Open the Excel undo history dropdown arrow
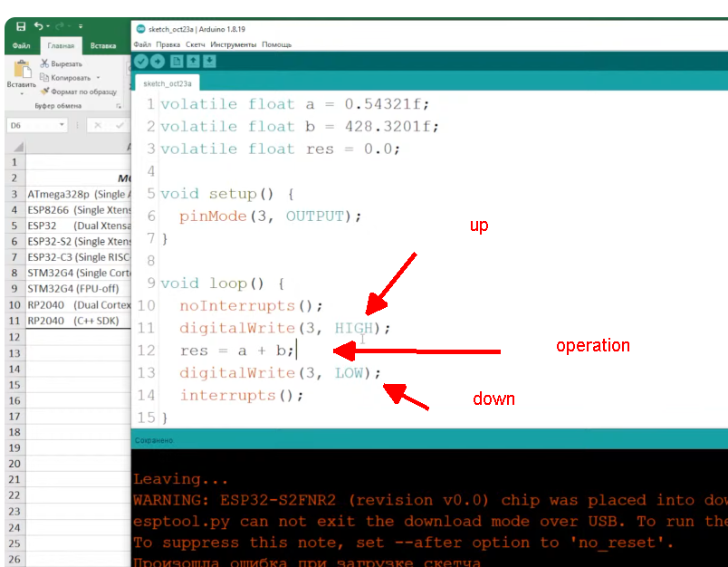 click(x=48, y=26)
